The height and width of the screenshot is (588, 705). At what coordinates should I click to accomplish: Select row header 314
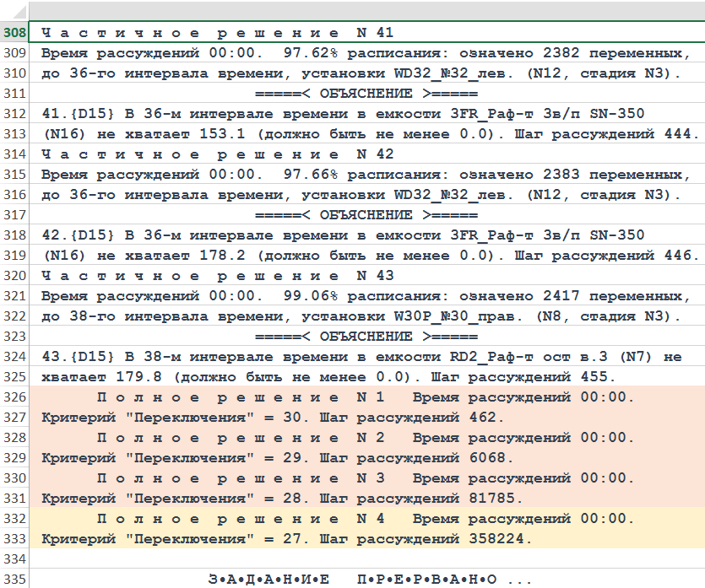14,154
